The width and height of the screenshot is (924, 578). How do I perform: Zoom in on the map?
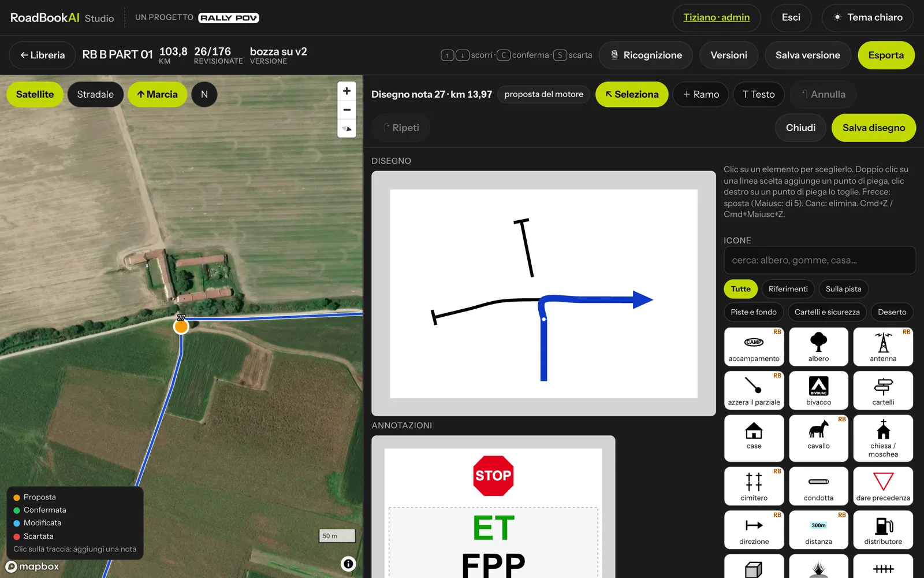346,91
